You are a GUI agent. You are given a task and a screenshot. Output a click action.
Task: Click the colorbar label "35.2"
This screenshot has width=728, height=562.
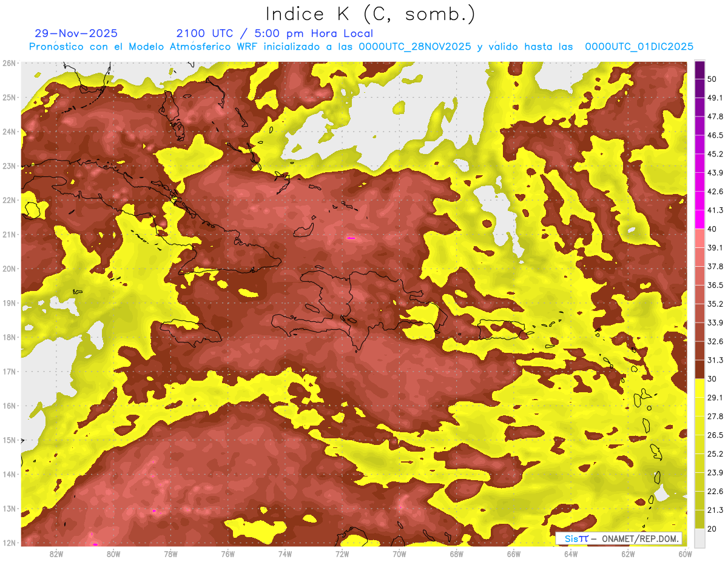pyautogui.click(x=715, y=304)
